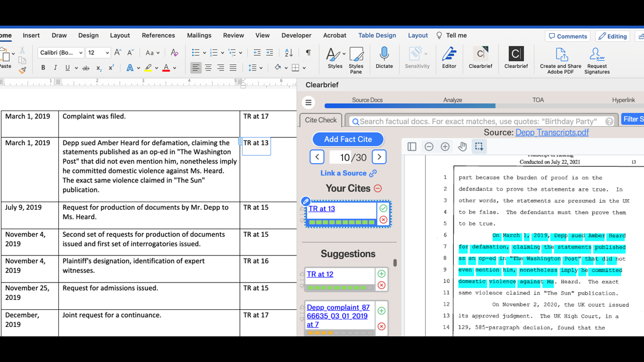This screenshot has height=362, width=644.
Task: Go to the next citation arrow
Action: (379, 157)
